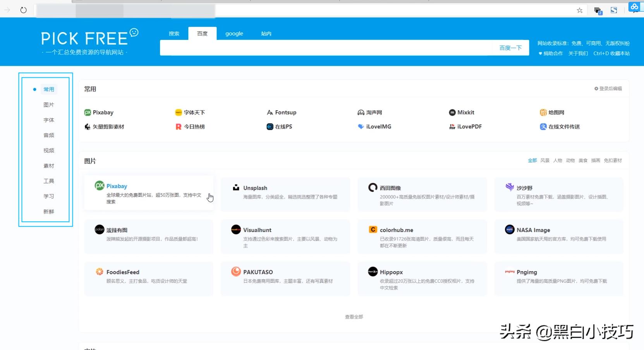
Task: Click the 给图网 orange icon
Action: [x=543, y=113]
